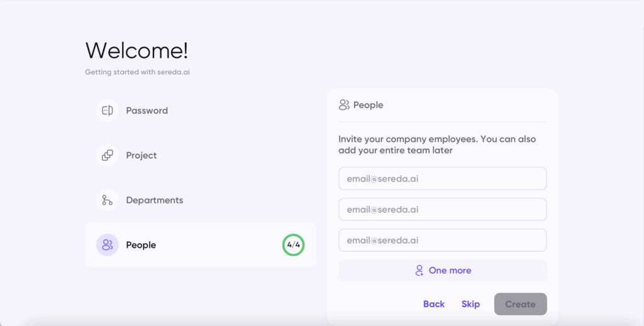This screenshot has height=326, width=644.
Task: Add another field with One more
Action: 442,271
